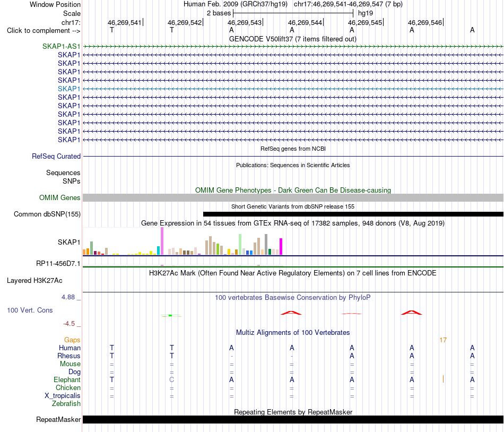Select the Rhesus species label
Image resolution: width=504 pixels, height=432 pixels.
coord(69,356)
